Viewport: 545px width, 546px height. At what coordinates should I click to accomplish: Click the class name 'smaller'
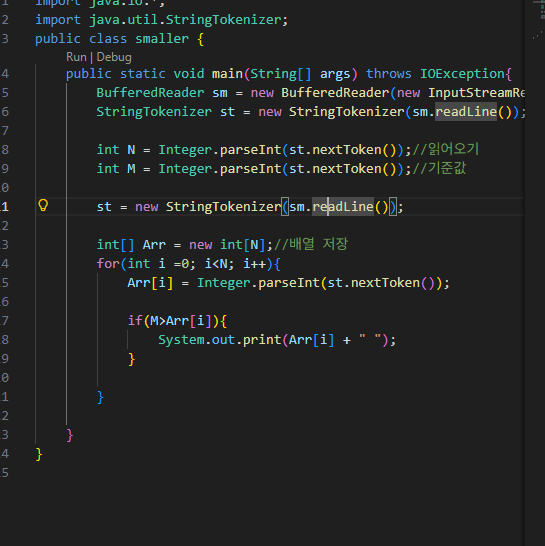click(x=162, y=39)
